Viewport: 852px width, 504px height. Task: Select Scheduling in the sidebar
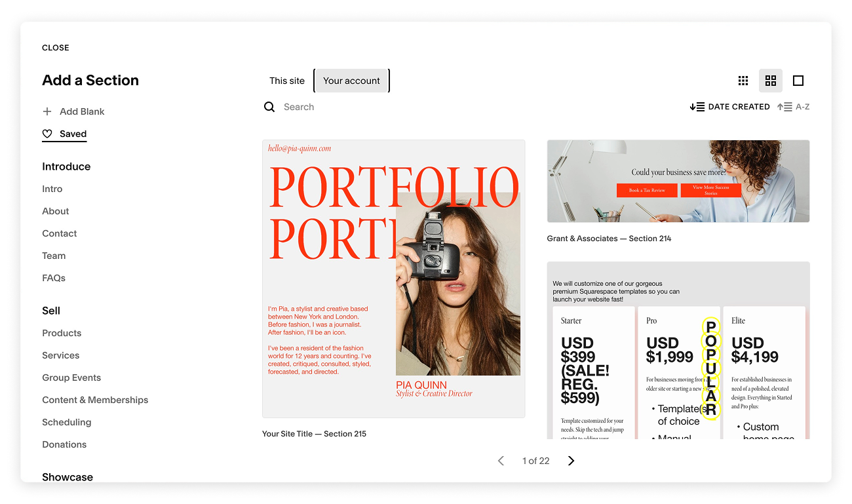click(x=66, y=422)
